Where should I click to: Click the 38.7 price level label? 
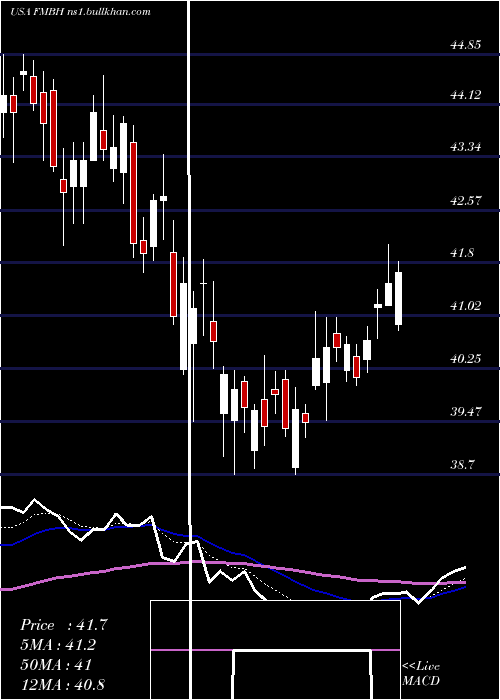click(462, 465)
